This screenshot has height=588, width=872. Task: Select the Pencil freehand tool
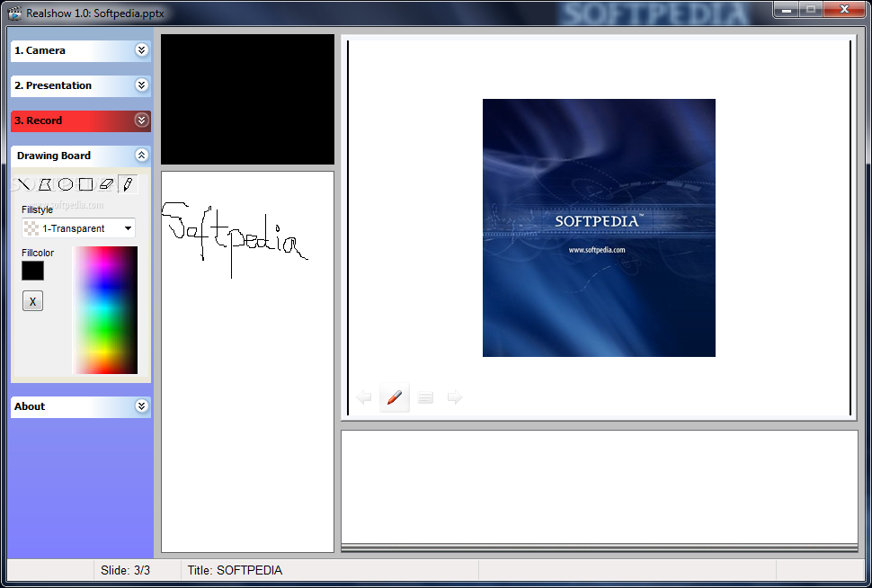[x=128, y=184]
